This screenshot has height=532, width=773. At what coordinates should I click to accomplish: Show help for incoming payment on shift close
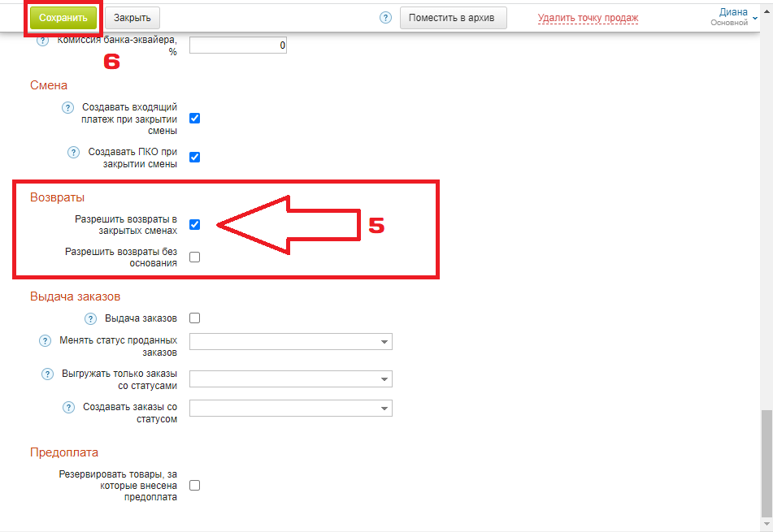tap(68, 107)
